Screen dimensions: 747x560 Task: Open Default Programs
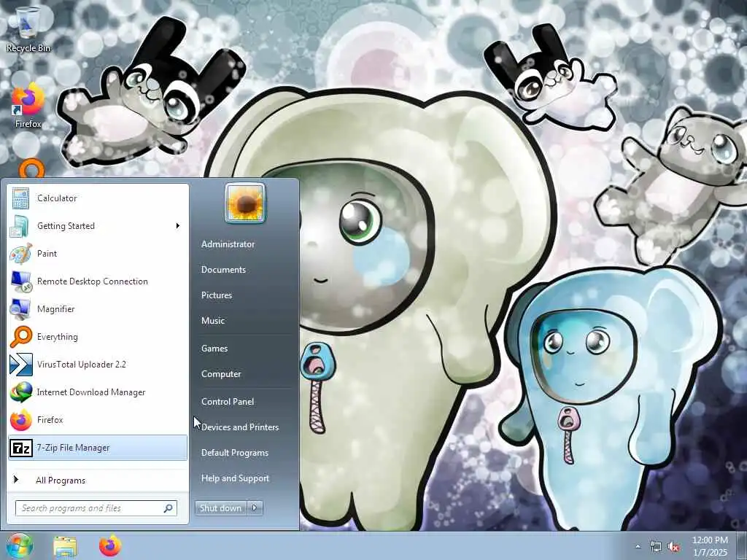click(x=235, y=453)
